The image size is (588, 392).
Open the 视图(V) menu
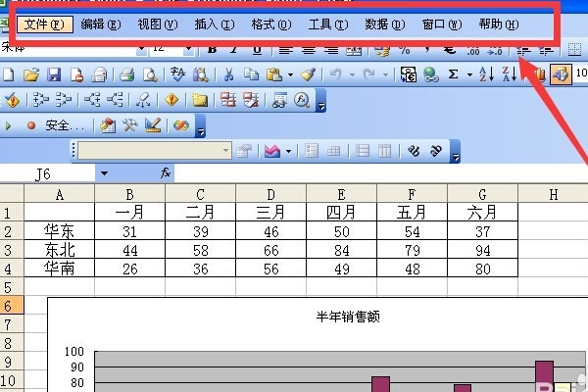[x=158, y=24]
